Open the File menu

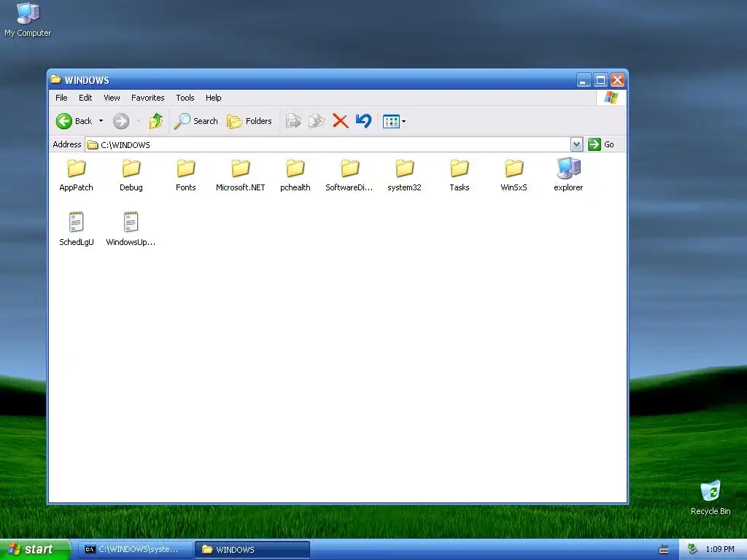[x=61, y=98]
